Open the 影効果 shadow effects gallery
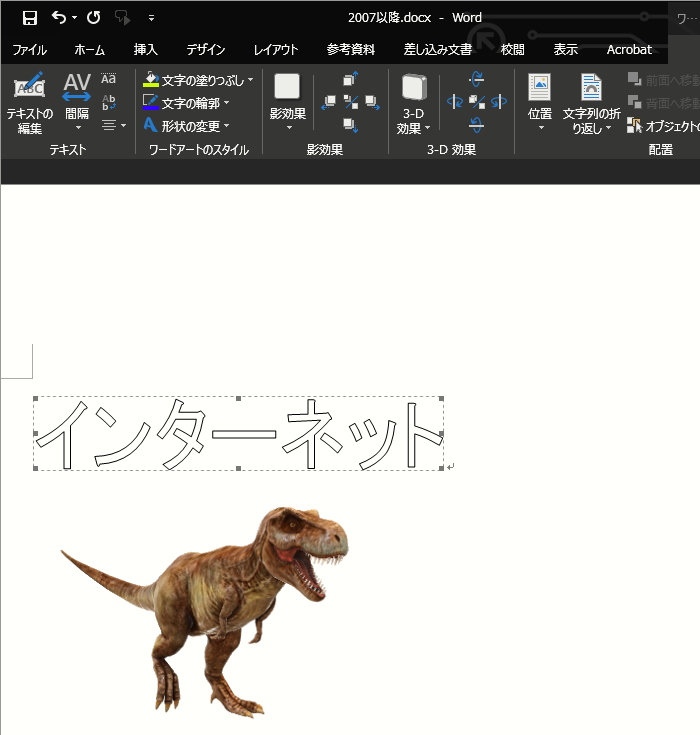Image resolution: width=700 pixels, height=735 pixels. 287,104
